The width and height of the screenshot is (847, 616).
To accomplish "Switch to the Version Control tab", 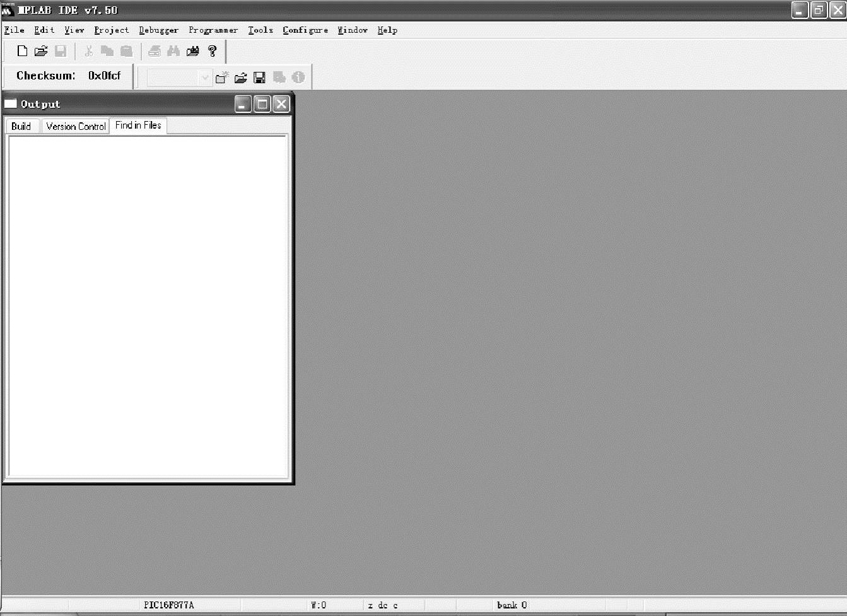I will pyautogui.click(x=76, y=126).
